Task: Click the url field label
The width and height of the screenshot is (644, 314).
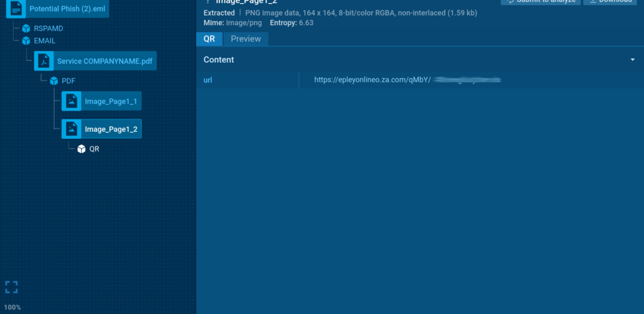Action: click(208, 80)
